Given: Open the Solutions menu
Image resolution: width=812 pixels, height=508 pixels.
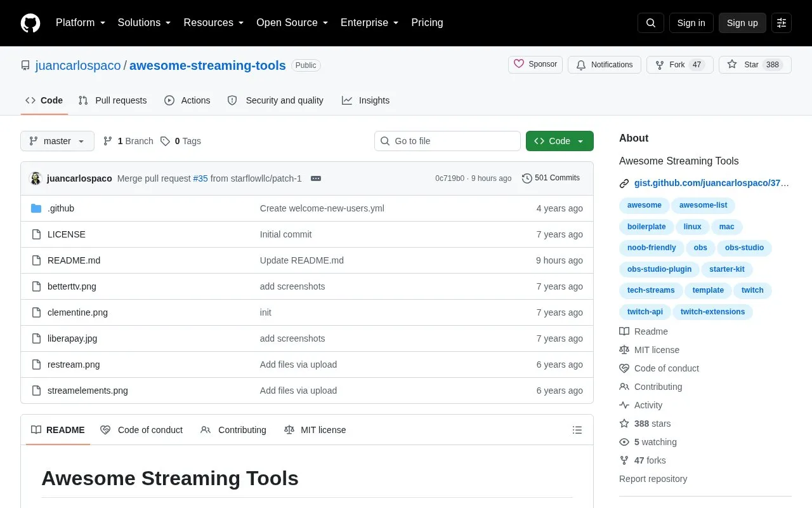Looking at the screenshot, I should tap(145, 23).
